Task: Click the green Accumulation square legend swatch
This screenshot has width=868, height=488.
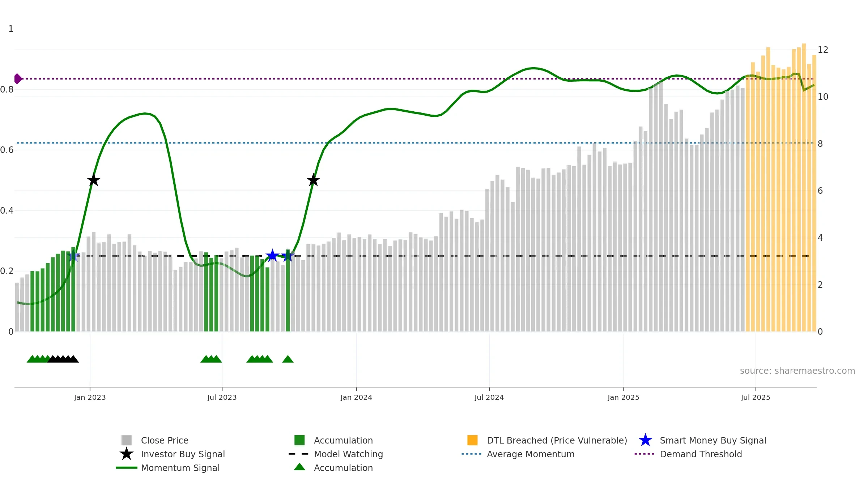Action: click(299, 440)
